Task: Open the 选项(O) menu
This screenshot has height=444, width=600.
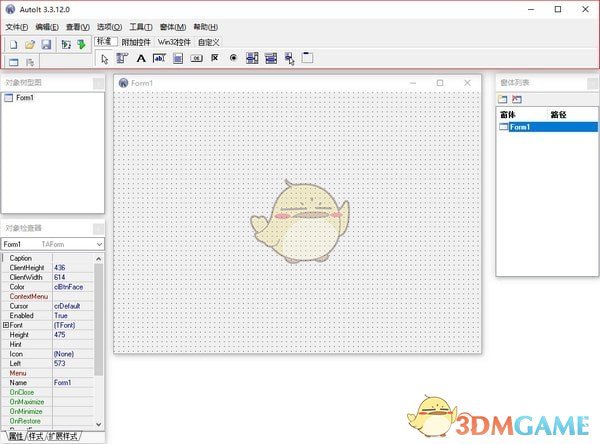Action: (x=109, y=27)
